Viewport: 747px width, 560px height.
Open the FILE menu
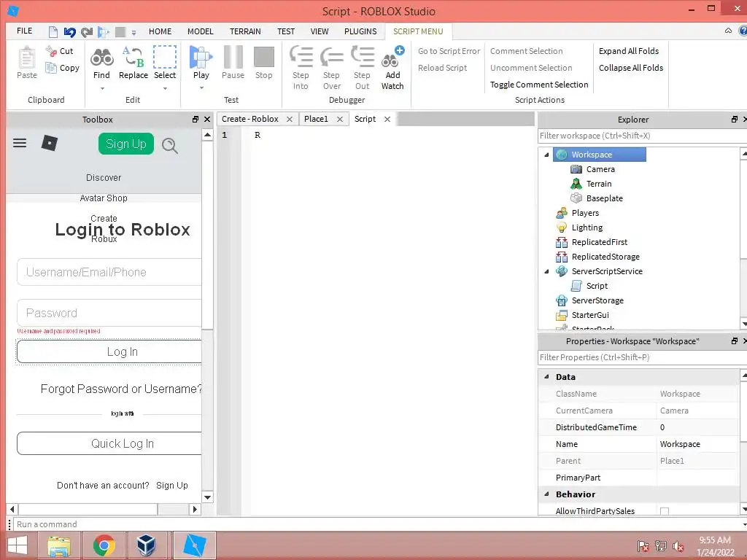tap(24, 31)
